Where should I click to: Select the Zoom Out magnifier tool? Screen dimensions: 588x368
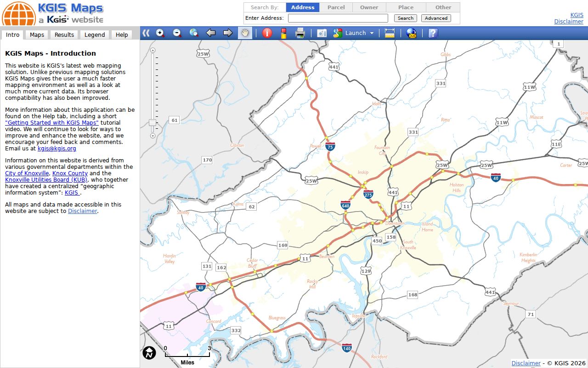177,33
